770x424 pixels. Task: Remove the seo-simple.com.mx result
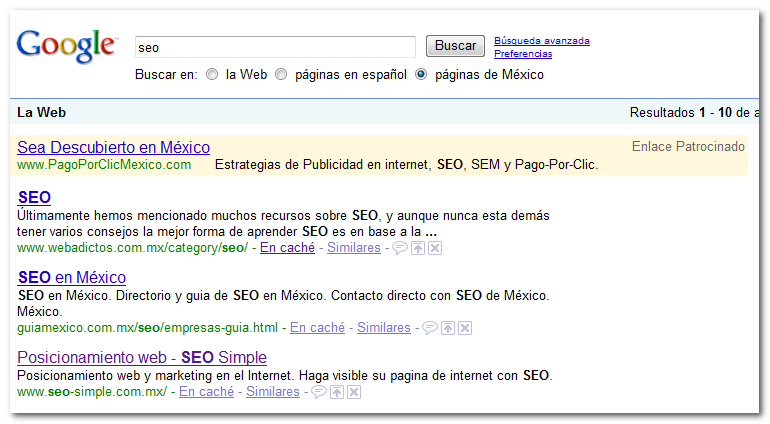click(x=354, y=392)
